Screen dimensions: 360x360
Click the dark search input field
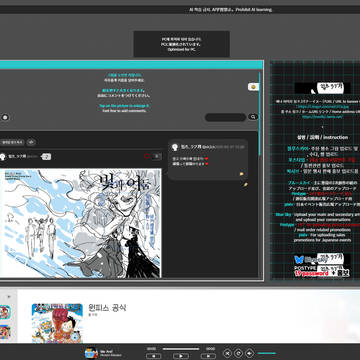point(225,117)
